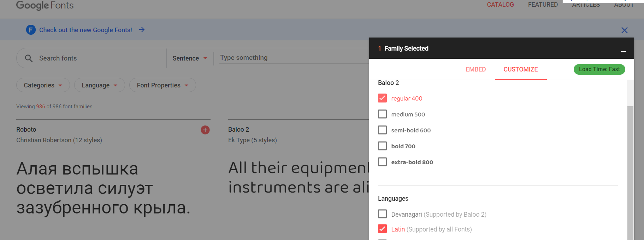
Task: Expand the Categories filter
Action: pos(43,85)
